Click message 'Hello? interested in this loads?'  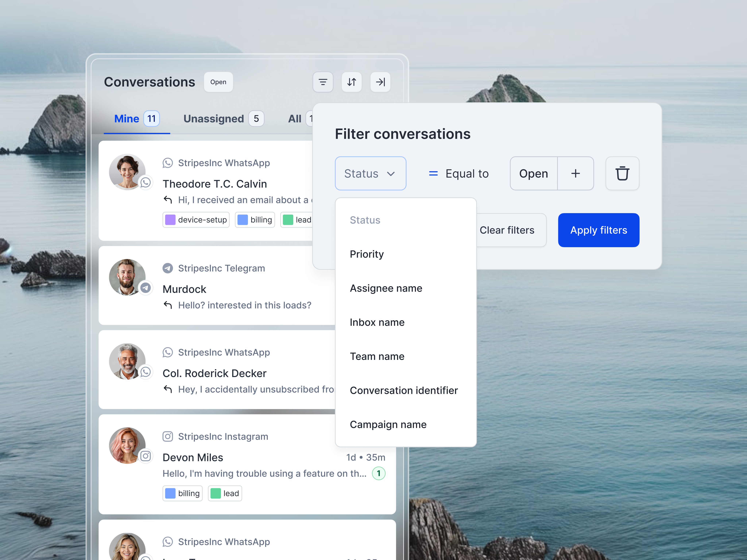245,305
